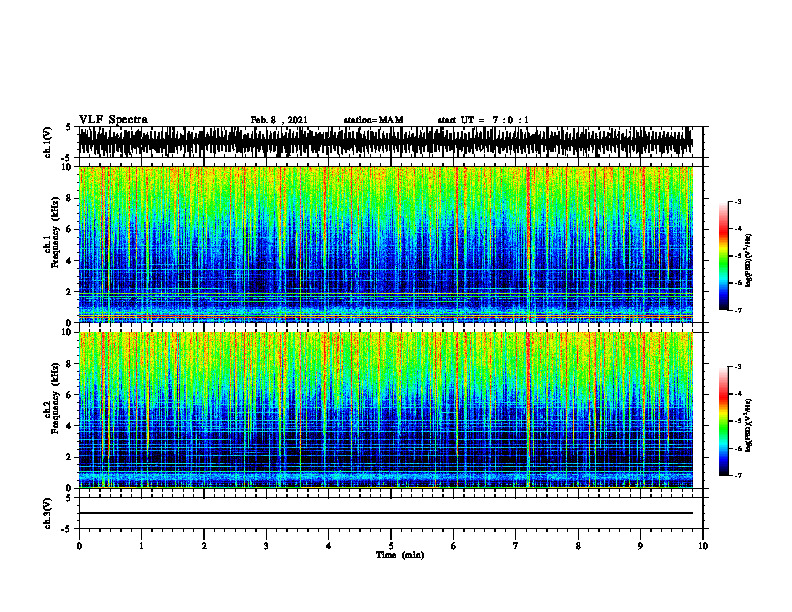Click the time axis tick label "2"
The height and width of the screenshot is (612, 792).
click(204, 546)
